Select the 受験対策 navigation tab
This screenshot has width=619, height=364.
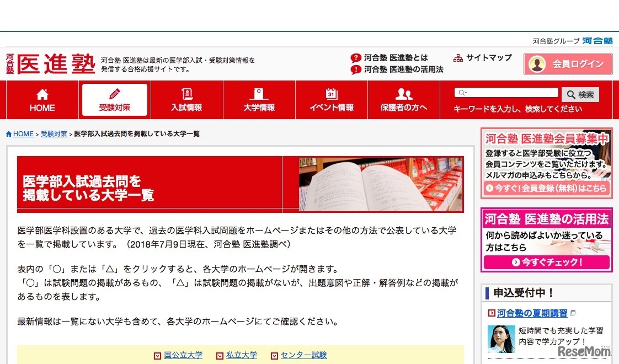tap(115, 100)
